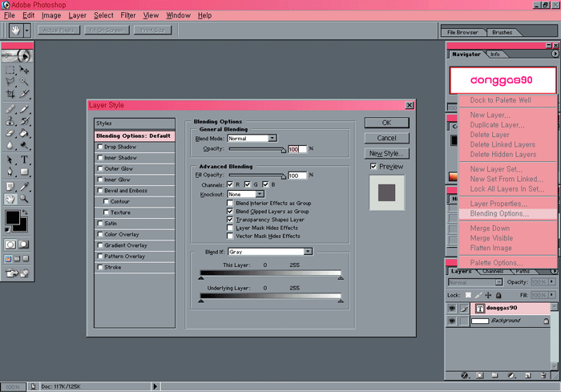Enable the Stroke style checkbox
561x392 pixels.
click(x=100, y=267)
